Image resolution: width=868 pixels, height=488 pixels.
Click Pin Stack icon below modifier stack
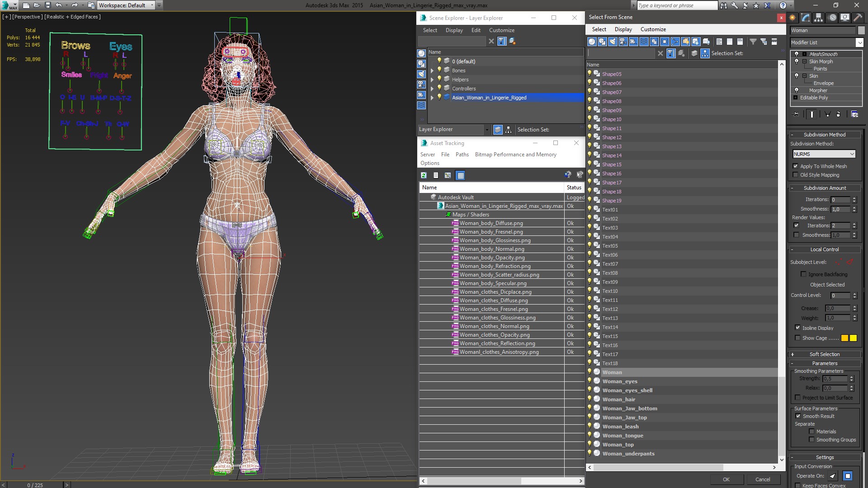[796, 114]
